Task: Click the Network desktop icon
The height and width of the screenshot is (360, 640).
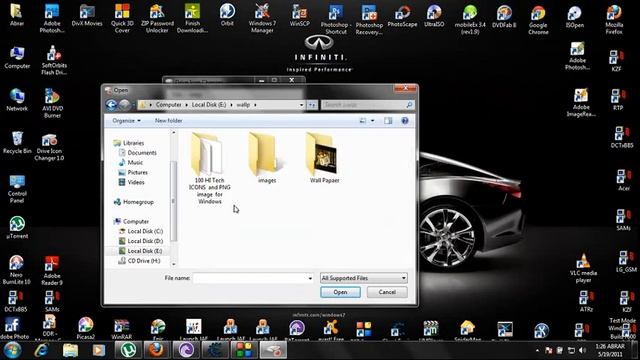Action: click(17, 100)
